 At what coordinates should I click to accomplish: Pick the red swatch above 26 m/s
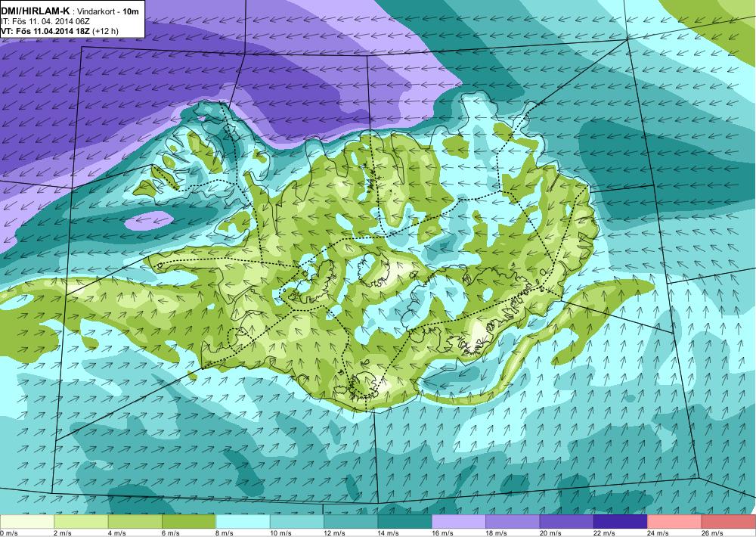pyautogui.click(x=729, y=522)
